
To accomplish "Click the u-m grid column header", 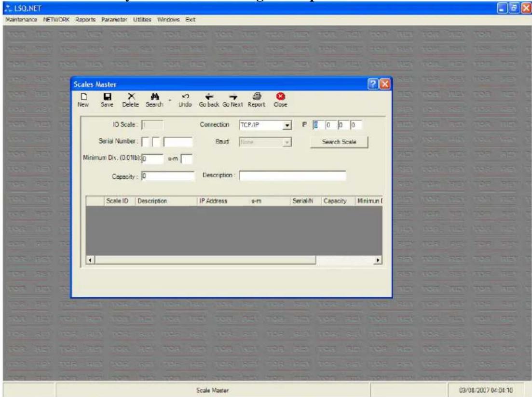I will pyautogui.click(x=270, y=201).
